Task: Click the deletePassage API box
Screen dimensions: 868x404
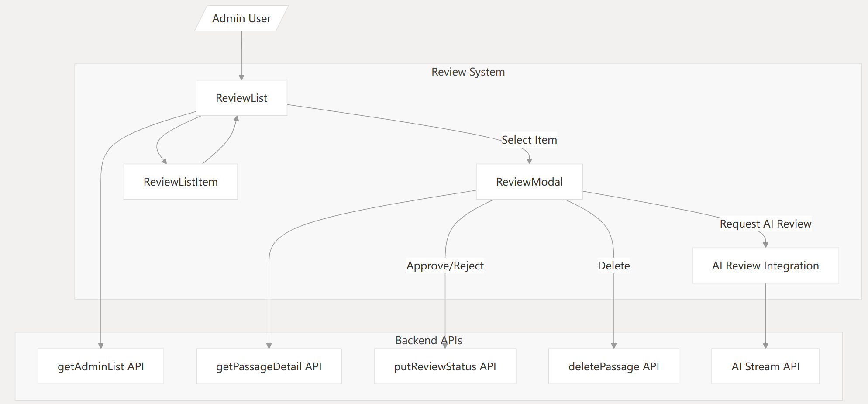Action: click(613, 366)
